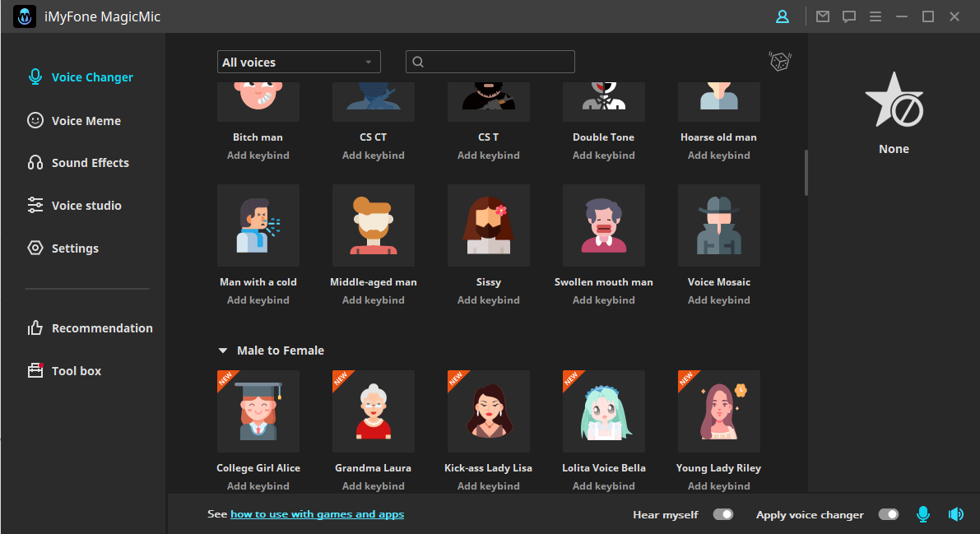Select the Middle-aged man voice avatar
Viewport: 980px width, 534px height.
coord(373,225)
